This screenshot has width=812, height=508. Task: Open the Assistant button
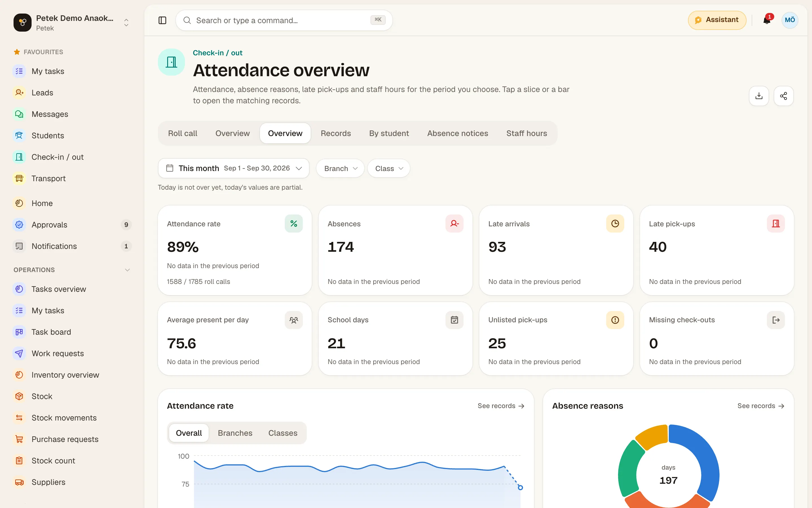tap(717, 20)
